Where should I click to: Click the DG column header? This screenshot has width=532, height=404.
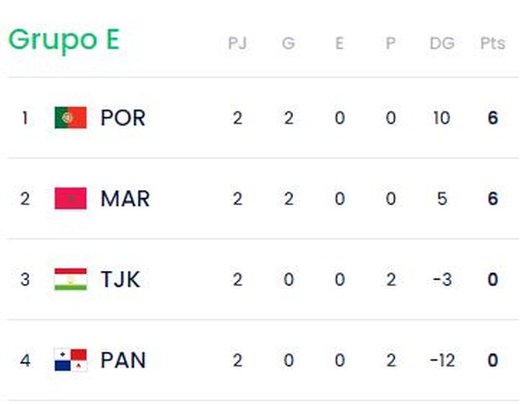(442, 44)
